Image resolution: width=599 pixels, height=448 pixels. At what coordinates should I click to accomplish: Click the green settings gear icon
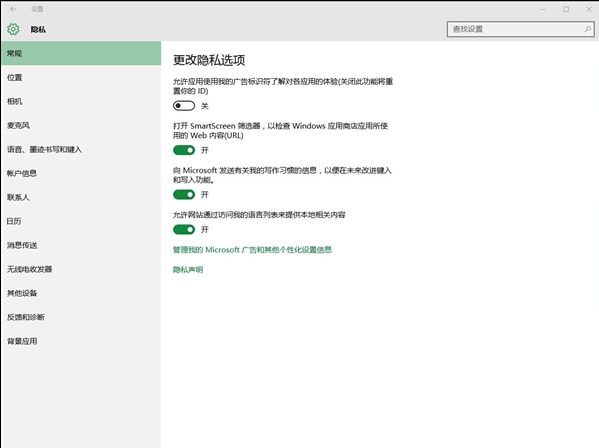click(13, 29)
